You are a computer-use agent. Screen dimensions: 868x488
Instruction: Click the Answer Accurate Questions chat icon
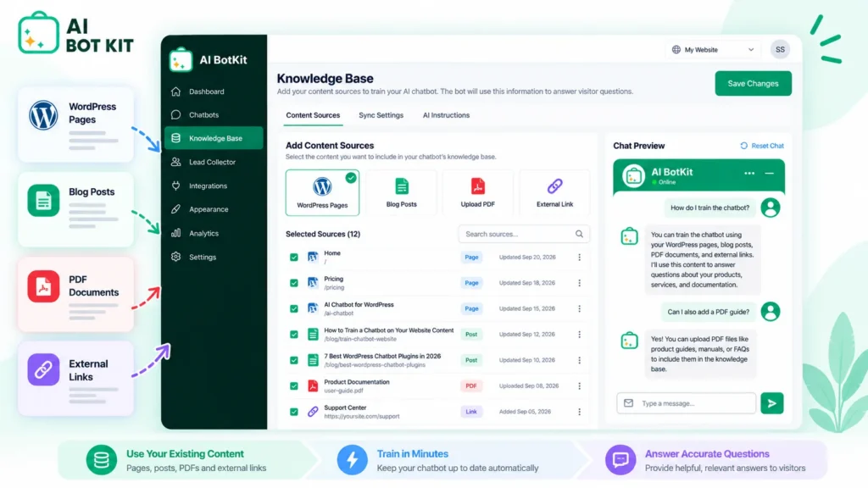click(620, 460)
